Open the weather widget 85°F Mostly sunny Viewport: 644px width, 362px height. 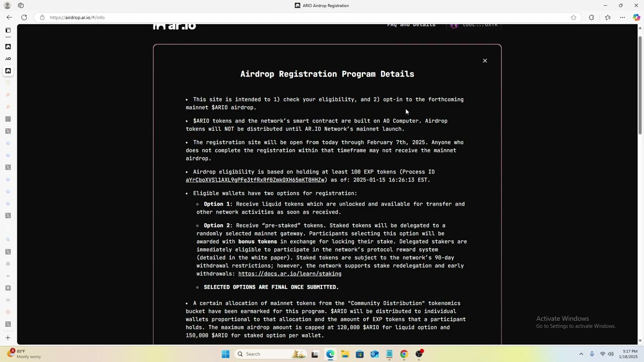coord(23,354)
